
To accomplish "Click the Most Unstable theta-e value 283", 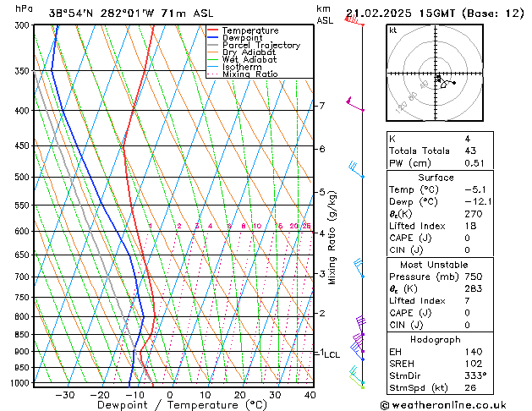I will point(474,288).
